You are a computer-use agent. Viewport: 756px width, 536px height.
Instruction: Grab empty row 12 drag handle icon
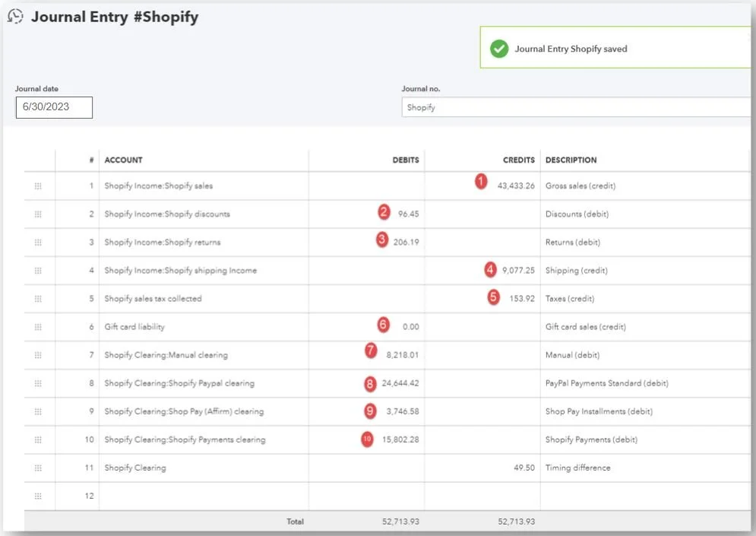pos(38,496)
